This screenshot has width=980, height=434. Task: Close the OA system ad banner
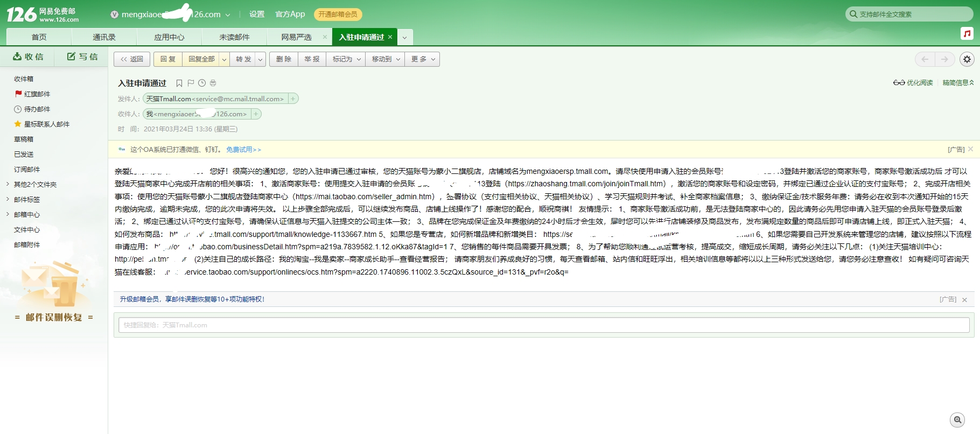coord(970,149)
